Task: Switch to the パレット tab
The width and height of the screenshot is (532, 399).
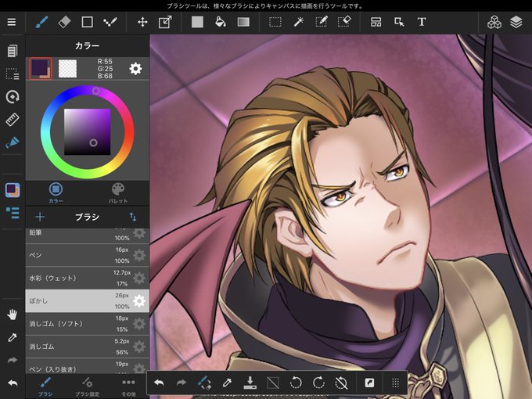Action: click(x=118, y=192)
